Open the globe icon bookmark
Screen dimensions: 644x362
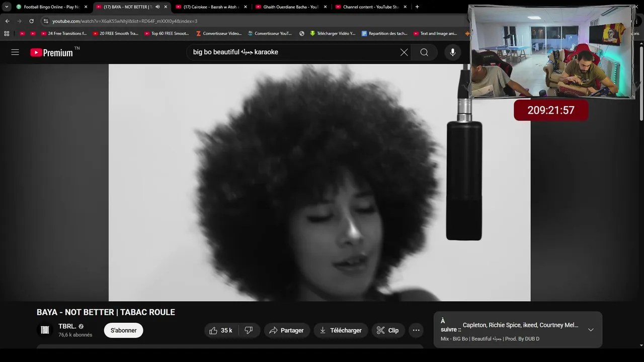pos(302,34)
